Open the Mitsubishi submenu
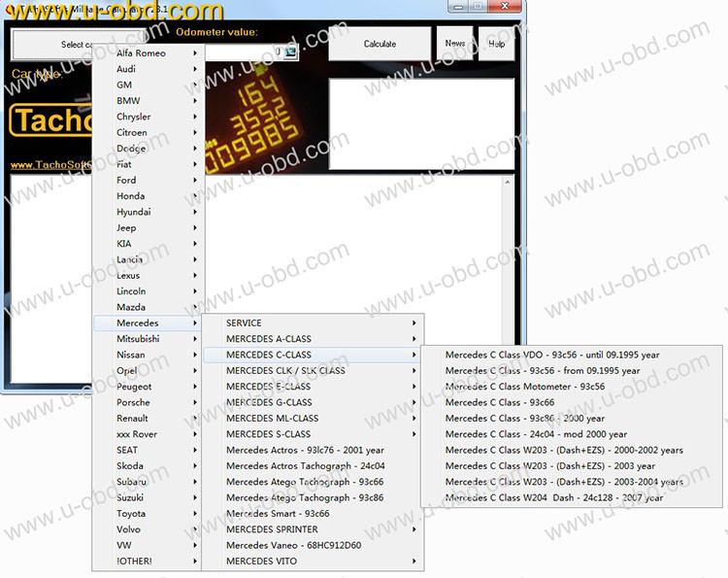Image resolution: width=728 pixels, height=578 pixels. click(x=149, y=339)
